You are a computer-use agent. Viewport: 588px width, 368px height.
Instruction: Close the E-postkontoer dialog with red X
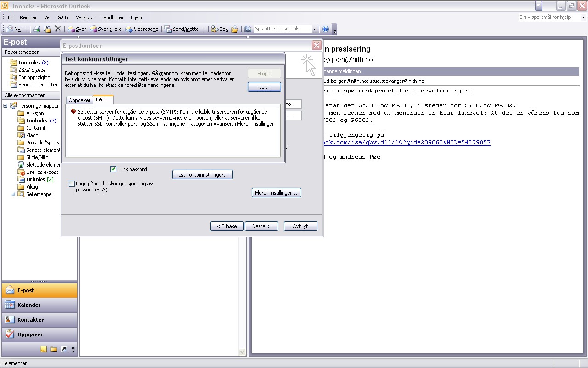(316, 45)
